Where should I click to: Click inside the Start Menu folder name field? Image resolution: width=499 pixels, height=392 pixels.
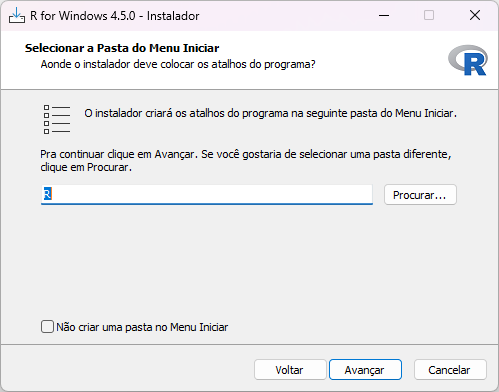coord(207,195)
